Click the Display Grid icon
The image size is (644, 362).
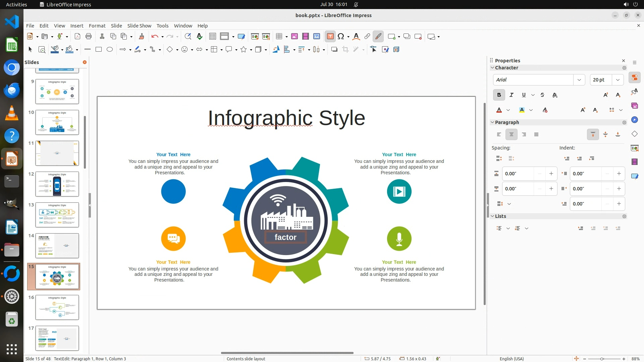(212, 37)
